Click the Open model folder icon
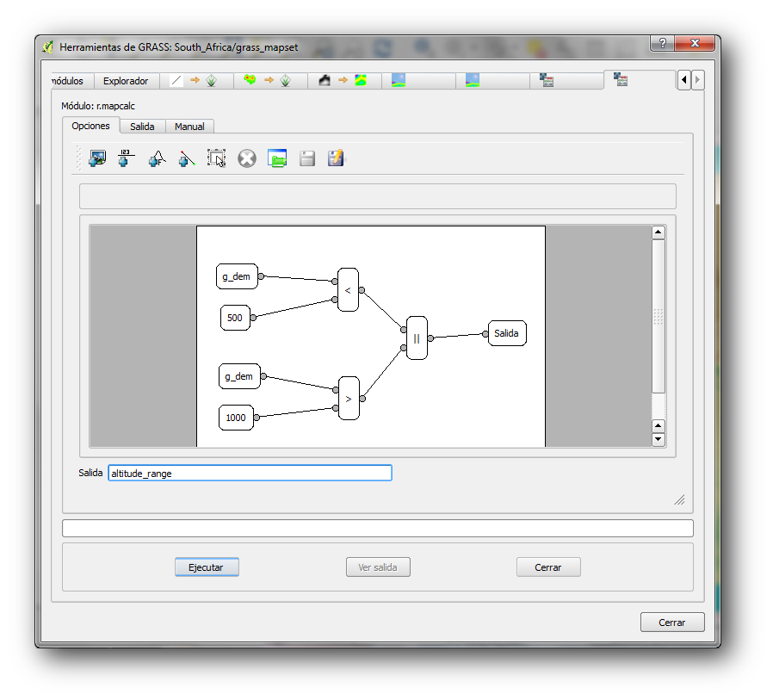The height and width of the screenshot is (700, 773). coord(277,158)
